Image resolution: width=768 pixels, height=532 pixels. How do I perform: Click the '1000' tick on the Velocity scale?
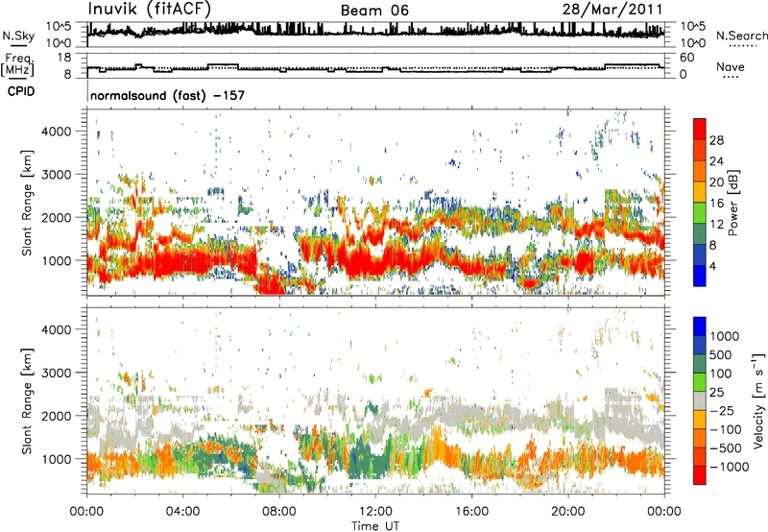pos(725,336)
